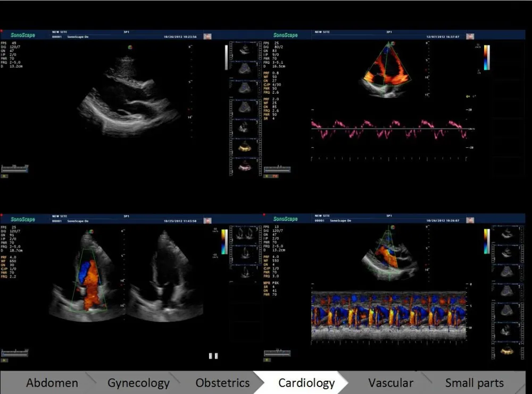The height and width of the screenshot is (394, 532).
Task: Click SonoScape logo in the 10:23:56 scan panel
Action: 23,35
